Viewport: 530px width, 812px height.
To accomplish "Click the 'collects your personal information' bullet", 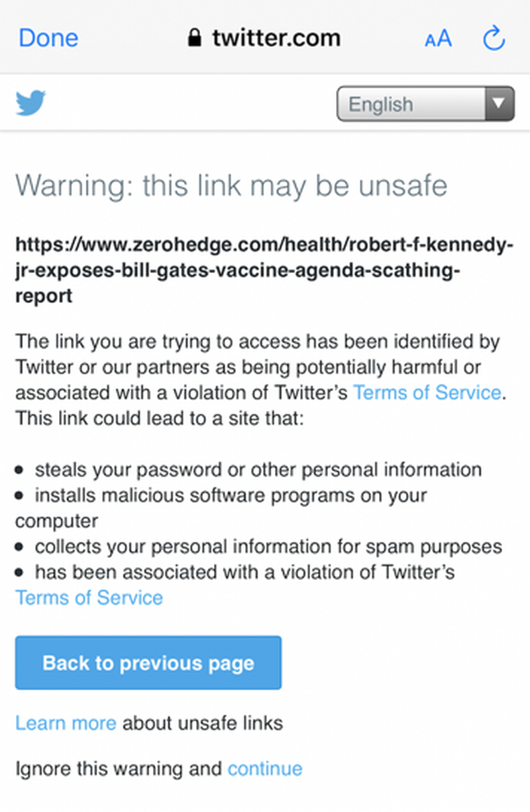I will (x=259, y=547).
